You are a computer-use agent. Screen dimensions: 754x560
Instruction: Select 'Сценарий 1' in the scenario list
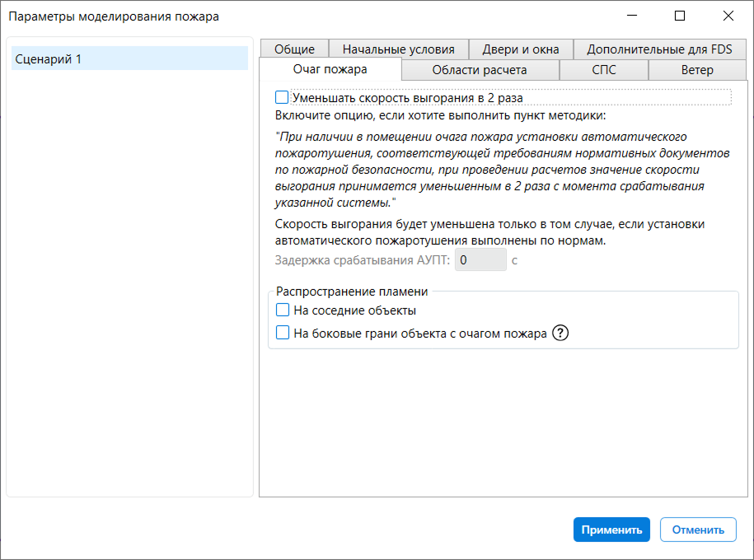[x=130, y=58]
